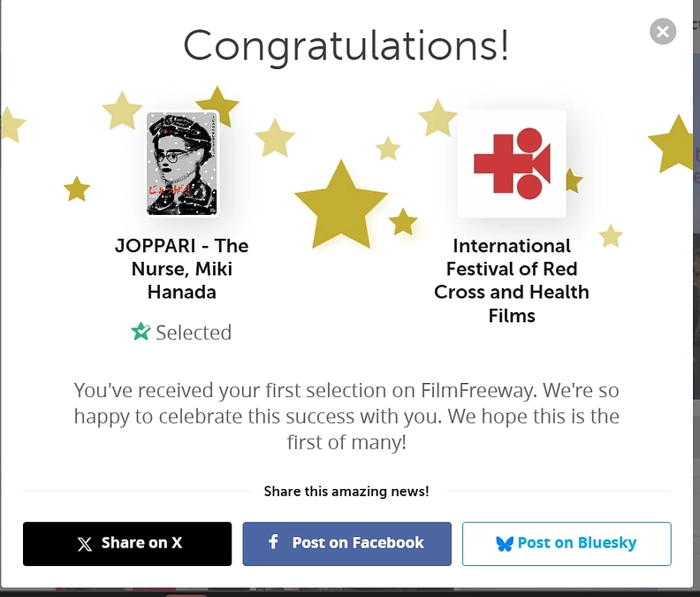Click the small dark star left of poster
This screenshot has height=597, width=700.
coord(77,188)
